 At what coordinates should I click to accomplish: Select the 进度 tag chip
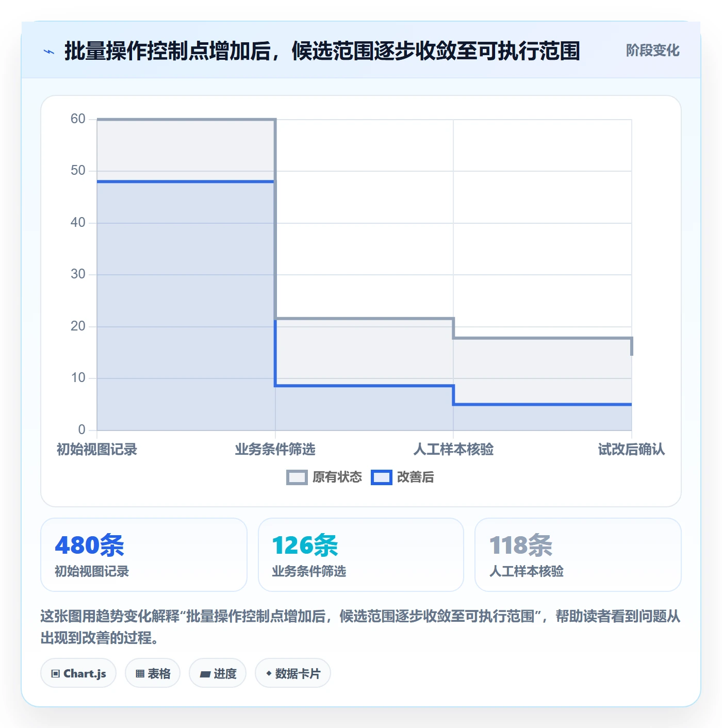point(218,673)
